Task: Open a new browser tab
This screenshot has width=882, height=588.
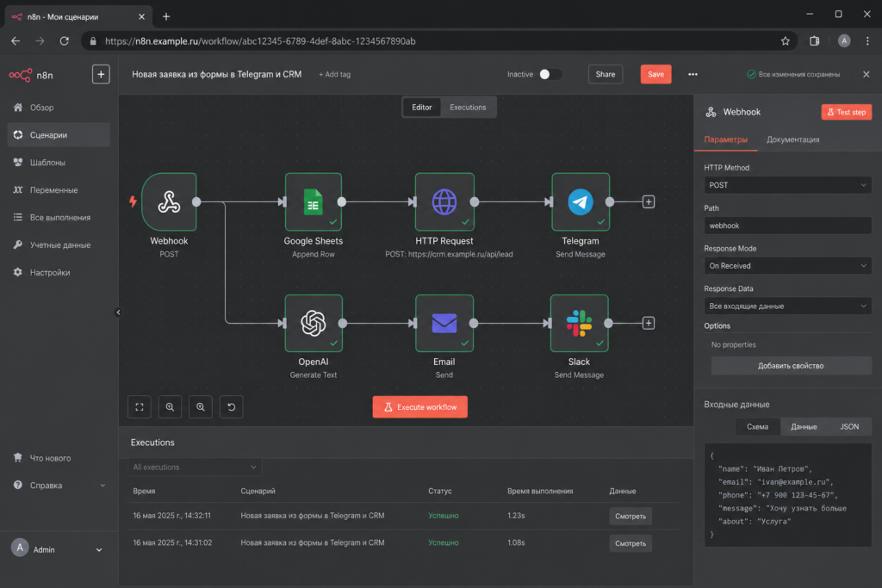Action: pyautogui.click(x=166, y=16)
